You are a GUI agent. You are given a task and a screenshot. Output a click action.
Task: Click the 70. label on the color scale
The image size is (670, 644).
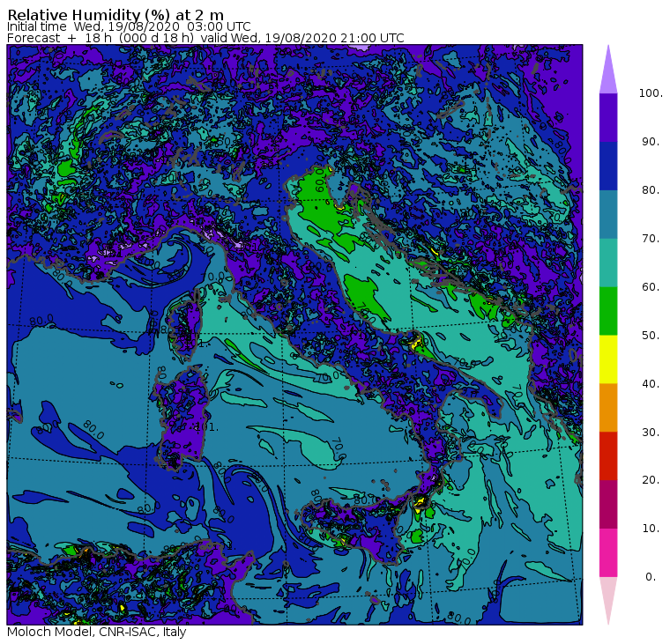pos(651,238)
